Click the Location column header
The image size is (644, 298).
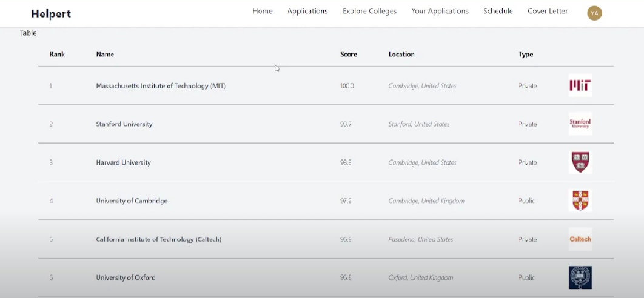pyautogui.click(x=401, y=55)
